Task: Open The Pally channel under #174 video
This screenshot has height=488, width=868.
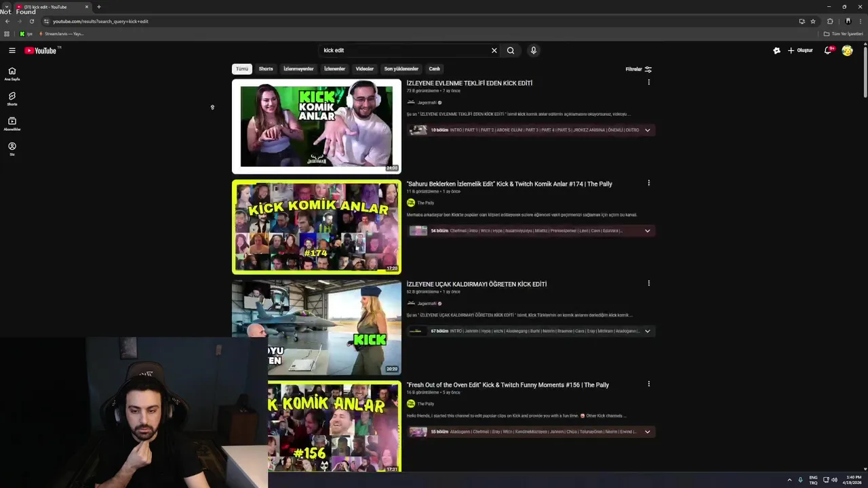Action: click(x=425, y=203)
